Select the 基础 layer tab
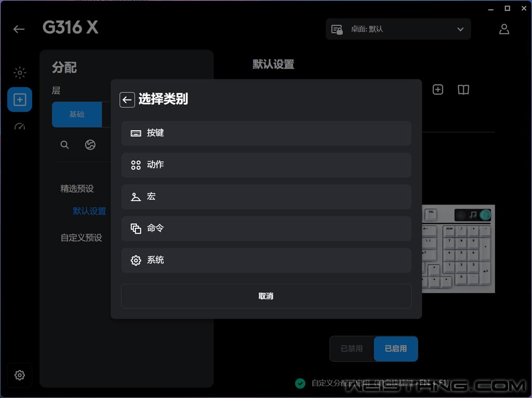Screen dimensions: 532x398 pyautogui.click(x=77, y=115)
